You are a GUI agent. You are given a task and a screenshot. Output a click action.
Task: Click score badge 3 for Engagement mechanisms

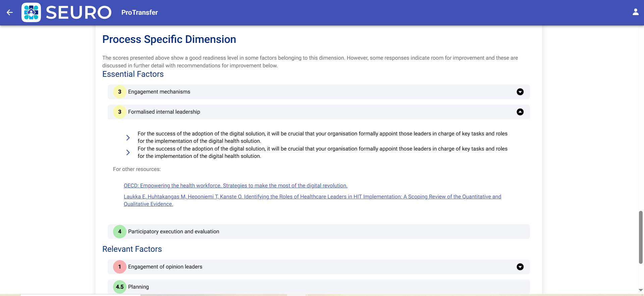pos(120,92)
